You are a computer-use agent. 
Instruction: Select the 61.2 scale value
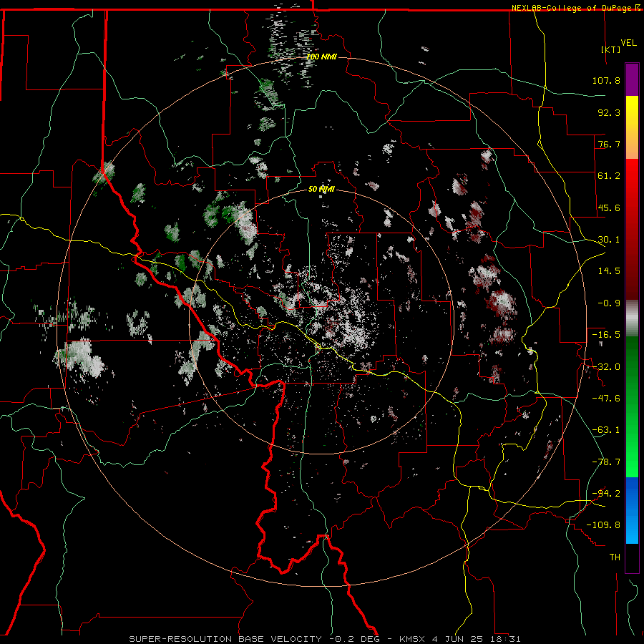pos(609,176)
